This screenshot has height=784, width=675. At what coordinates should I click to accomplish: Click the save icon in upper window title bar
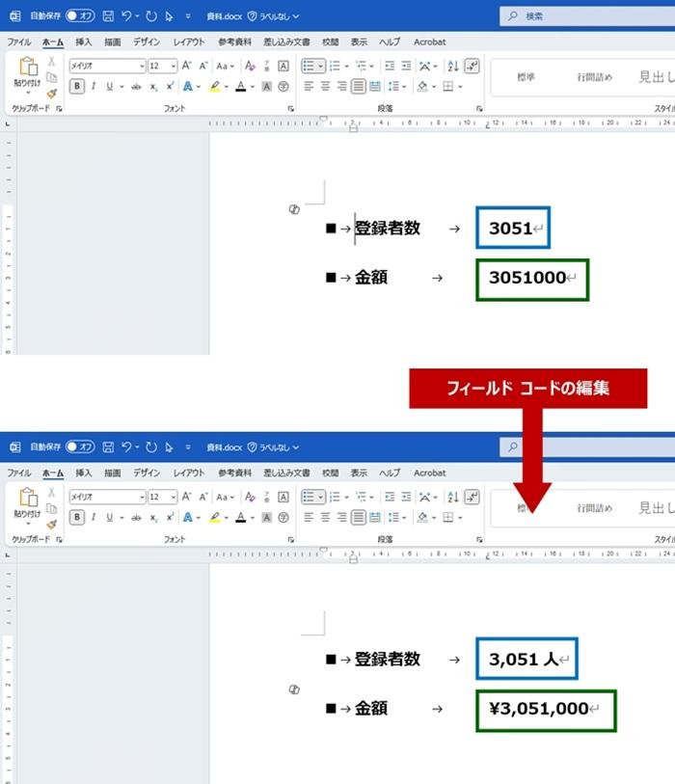pyautogui.click(x=107, y=16)
